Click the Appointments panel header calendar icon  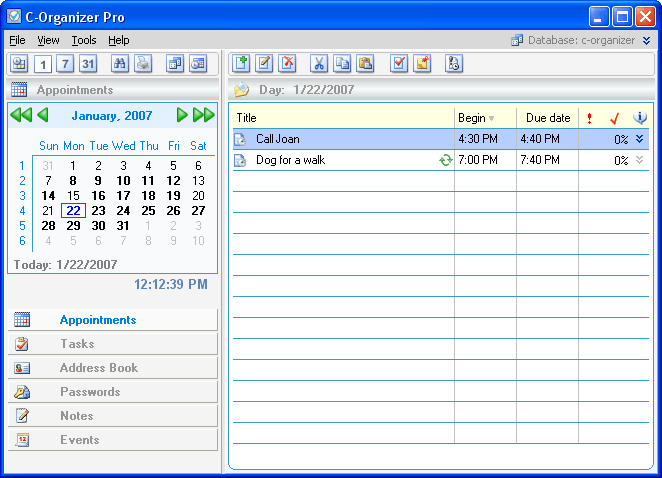coord(19,90)
